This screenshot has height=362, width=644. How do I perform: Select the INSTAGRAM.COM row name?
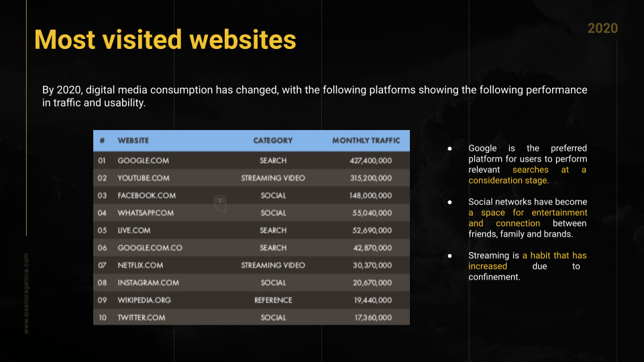tap(148, 283)
